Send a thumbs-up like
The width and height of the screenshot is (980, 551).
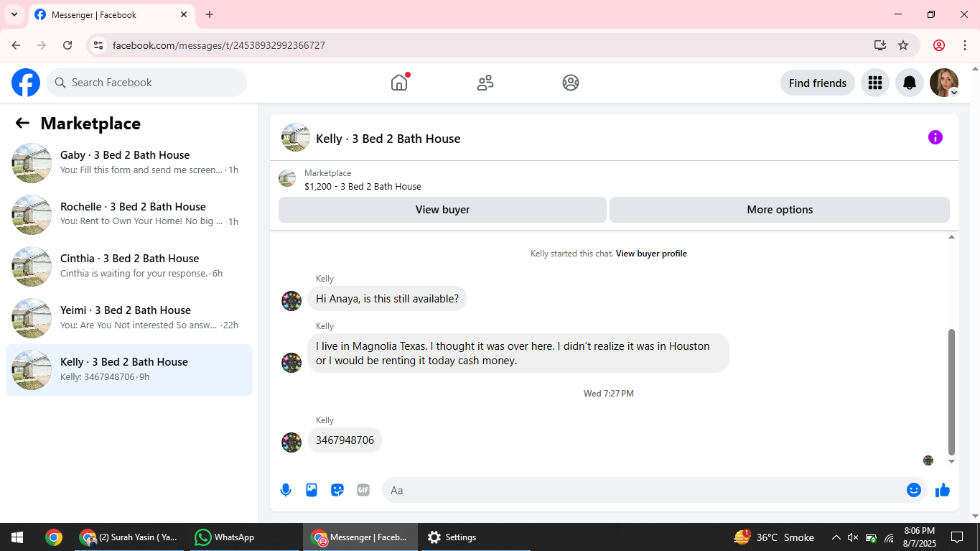943,490
